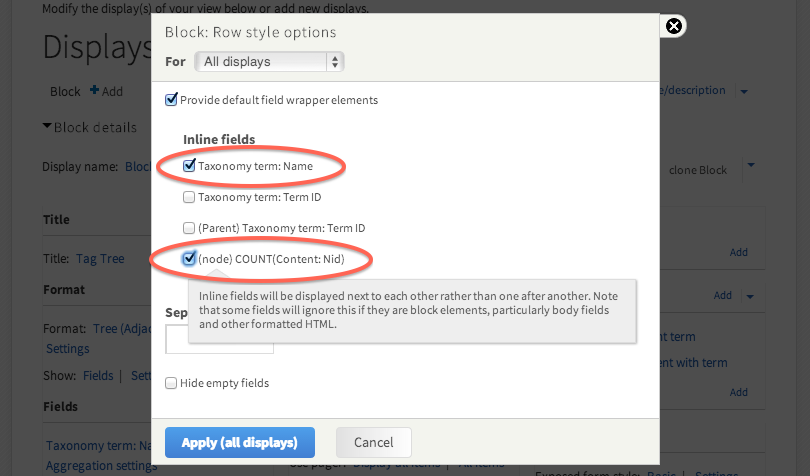The width and height of the screenshot is (810, 476).
Task: Check (Parent) Taxonomy term: Term ID
Action: 189,228
